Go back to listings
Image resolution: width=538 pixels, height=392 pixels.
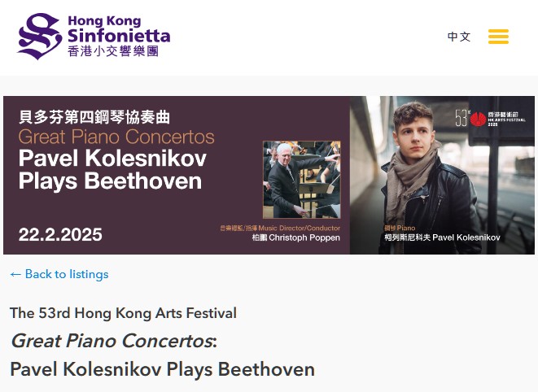66,275
